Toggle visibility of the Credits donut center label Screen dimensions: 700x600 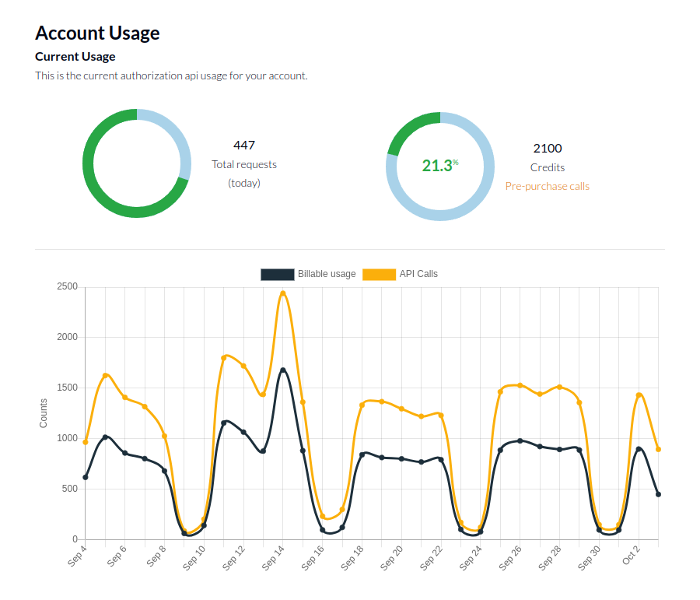pos(439,165)
